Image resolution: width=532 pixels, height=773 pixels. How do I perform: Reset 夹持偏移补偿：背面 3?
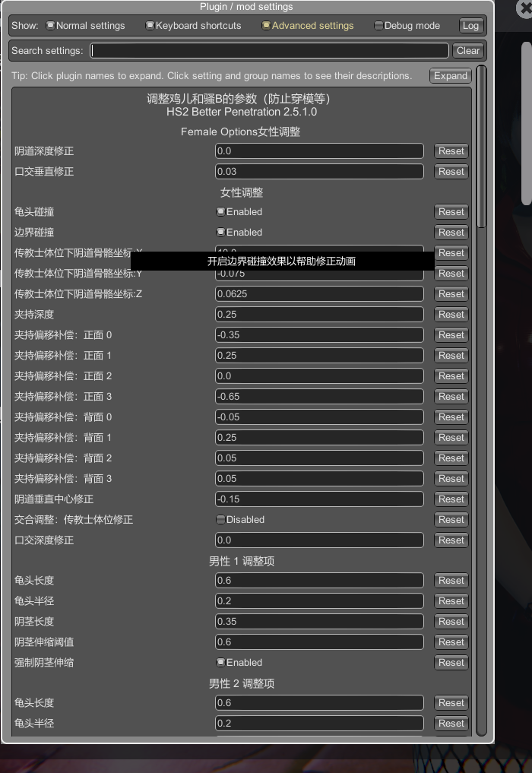451,479
